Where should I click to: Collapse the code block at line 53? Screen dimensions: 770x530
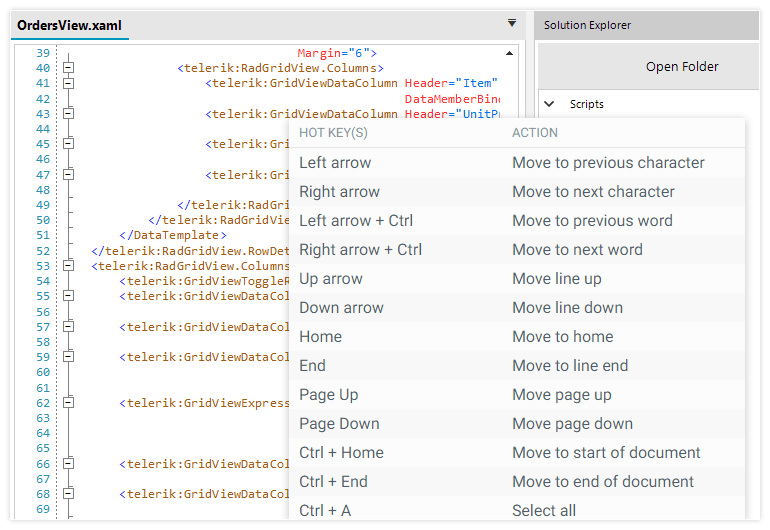point(69,266)
